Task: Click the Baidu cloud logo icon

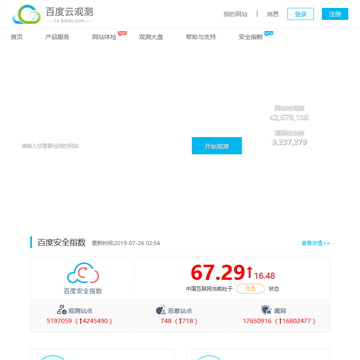Action: (27, 14)
